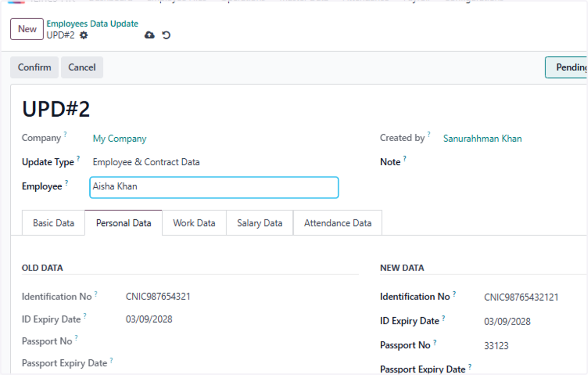Screen dimensions: 588x375
Task: Switch to the Basic Data tab
Action: tap(53, 223)
